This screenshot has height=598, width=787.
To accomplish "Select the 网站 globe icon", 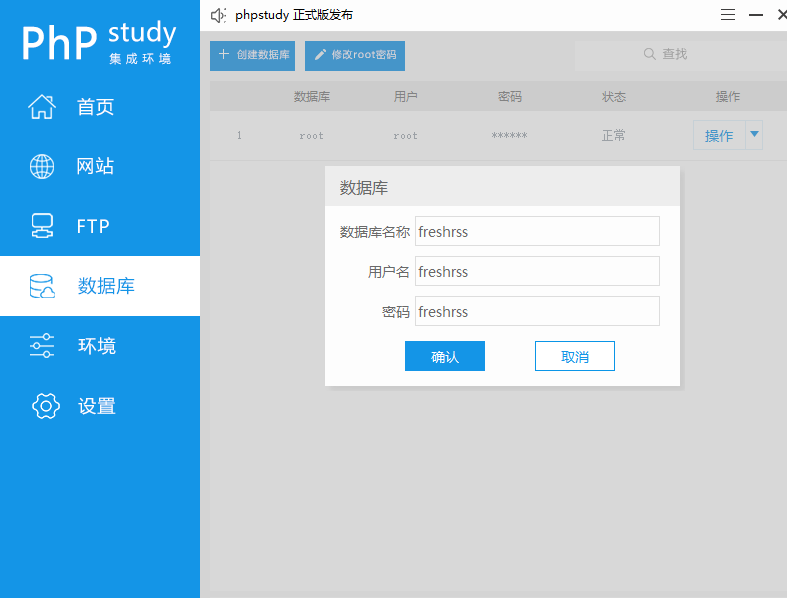I will pos(42,166).
